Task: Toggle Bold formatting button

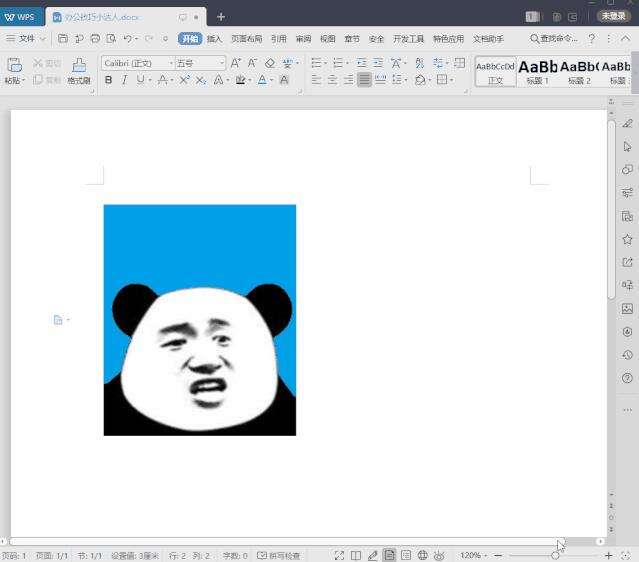Action: [108, 80]
